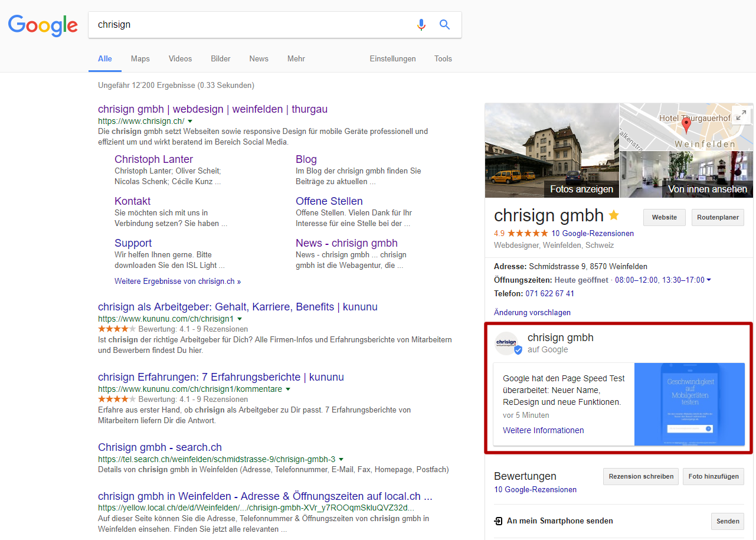Screen dimensions: 756x540
Task: Open dropdown arrow next to https://www.chrisign.ch/
Action: pyautogui.click(x=190, y=121)
